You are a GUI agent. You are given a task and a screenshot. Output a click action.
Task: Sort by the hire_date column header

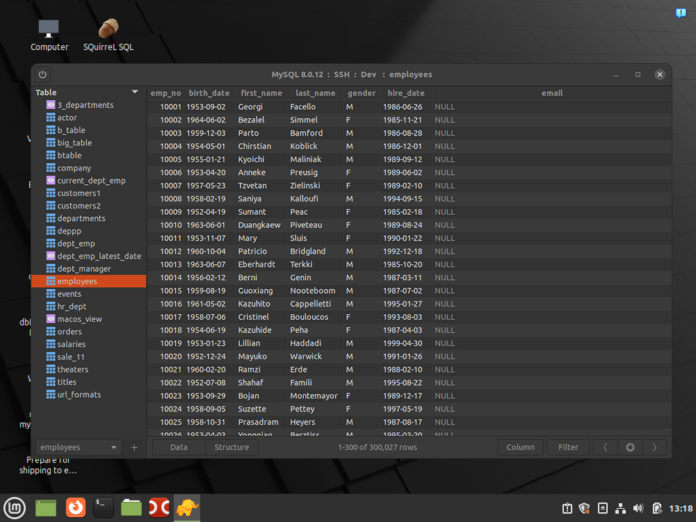(405, 93)
